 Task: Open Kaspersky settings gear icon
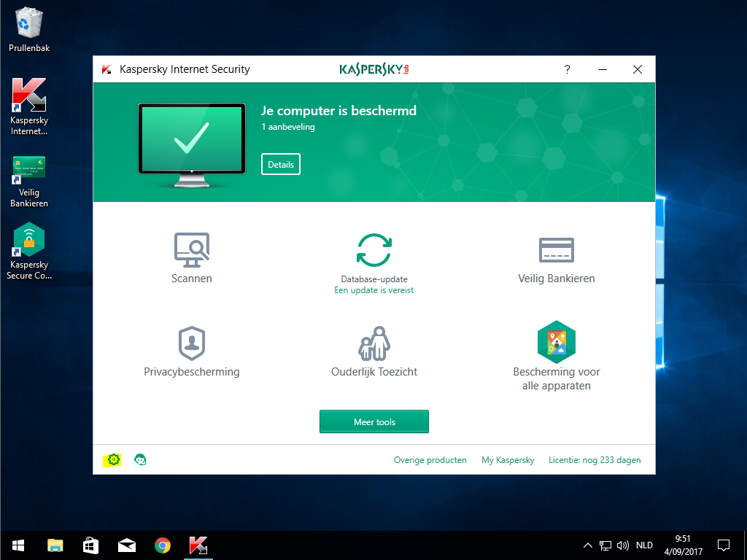point(113,459)
